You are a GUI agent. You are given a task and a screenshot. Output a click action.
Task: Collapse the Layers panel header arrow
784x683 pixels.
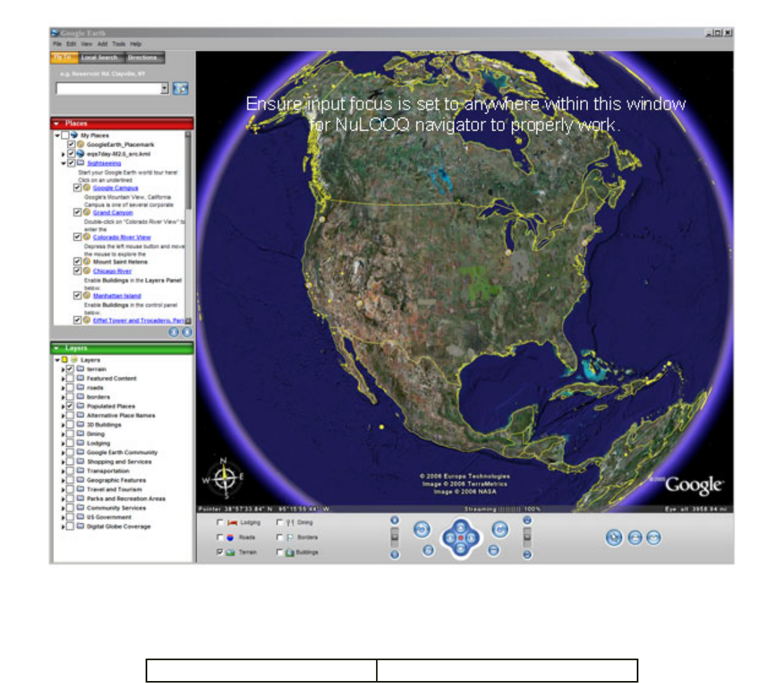57,348
